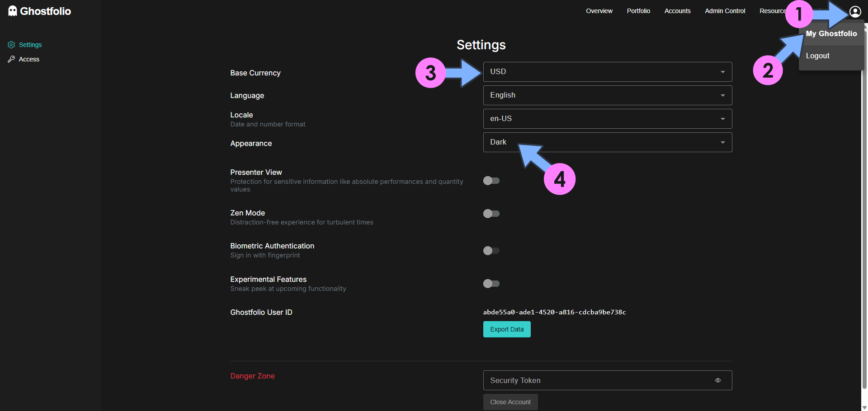Click 'Sneak peek at upcoming functionality' text
The height and width of the screenshot is (411, 868).
[x=288, y=289]
